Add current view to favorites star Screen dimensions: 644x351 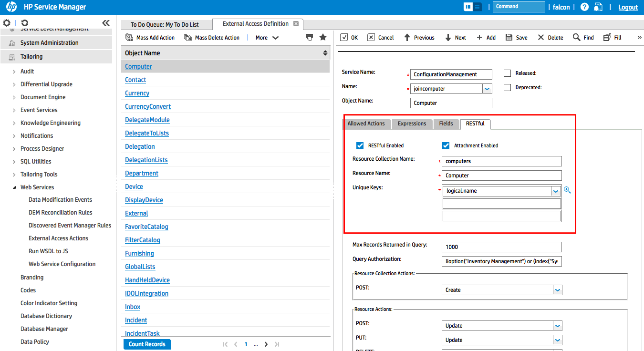coord(323,38)
